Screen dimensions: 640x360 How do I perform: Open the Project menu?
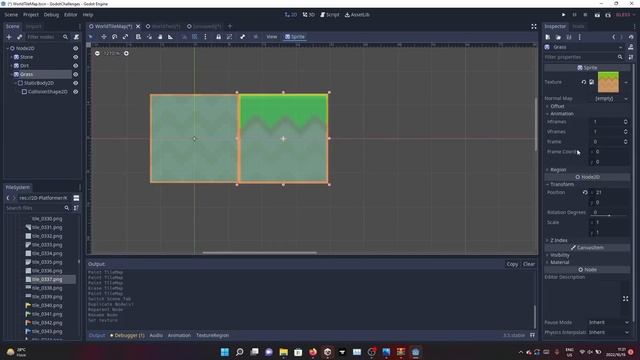31,15
